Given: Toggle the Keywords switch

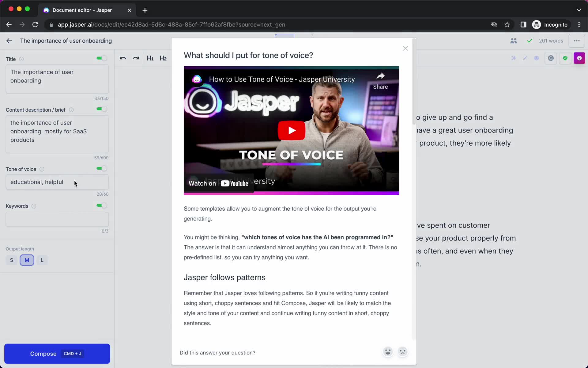Looking at the screenshot, I should coord(102,205).
